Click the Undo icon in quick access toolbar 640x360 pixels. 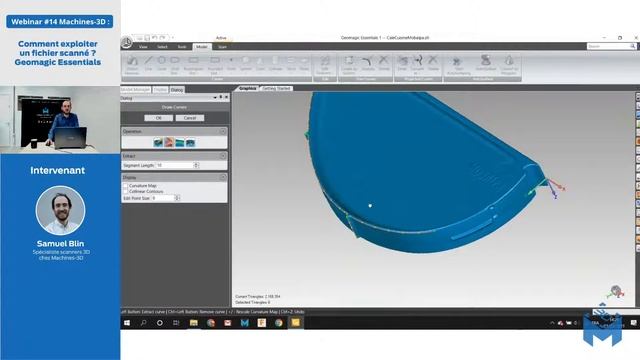point(155,38)
